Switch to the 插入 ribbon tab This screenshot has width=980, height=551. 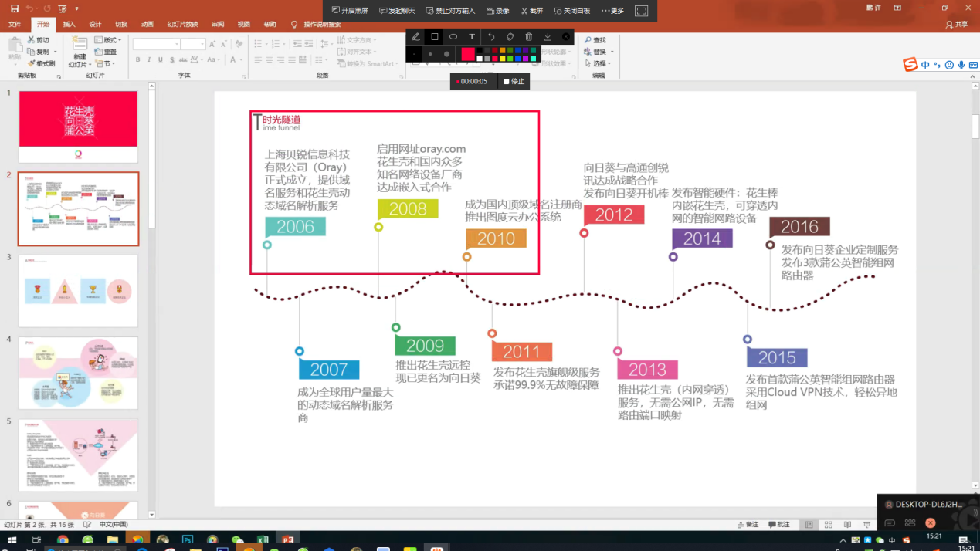point(70,25)
